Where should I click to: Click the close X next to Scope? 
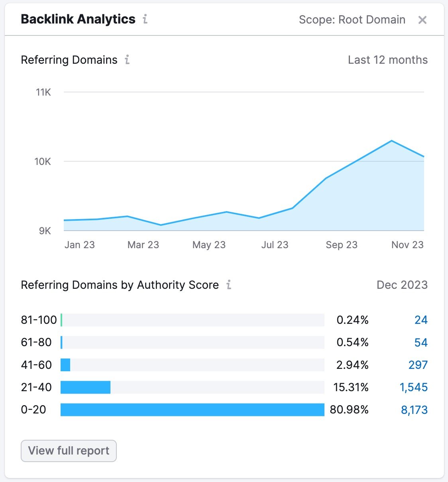pos(422,20)
